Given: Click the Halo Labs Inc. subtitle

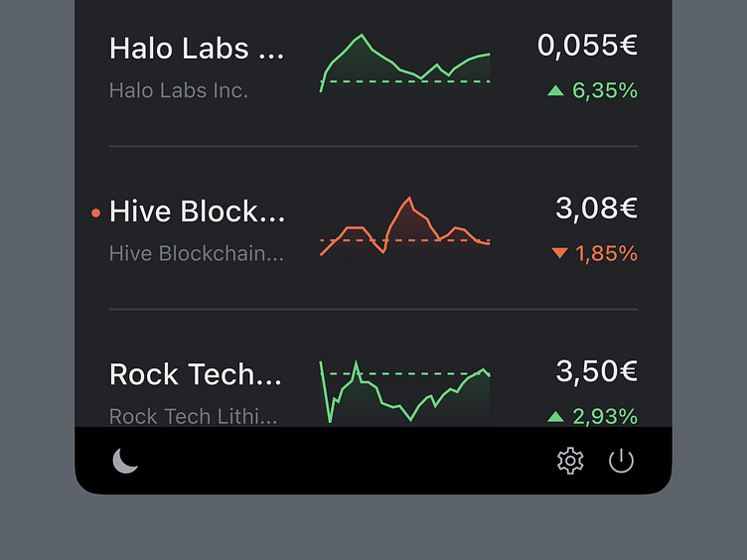Looking at the screenshot, I should pos(179,90).
